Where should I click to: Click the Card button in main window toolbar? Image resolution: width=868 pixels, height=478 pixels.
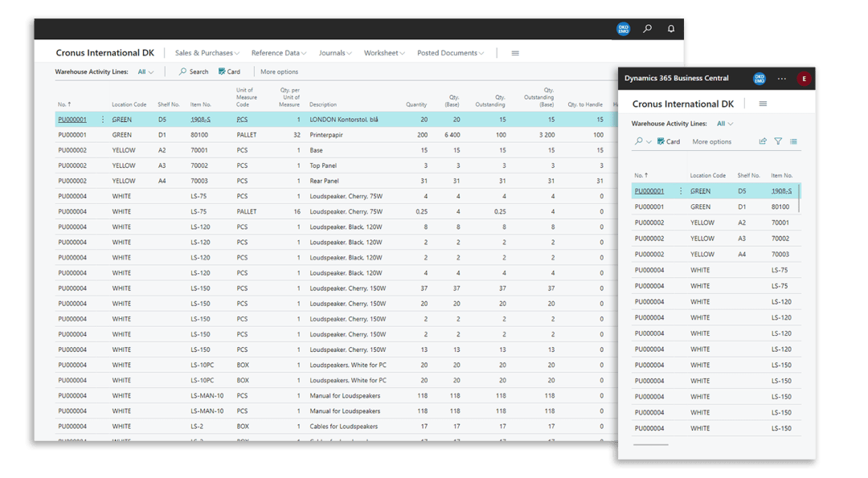[x=229, y=72]
